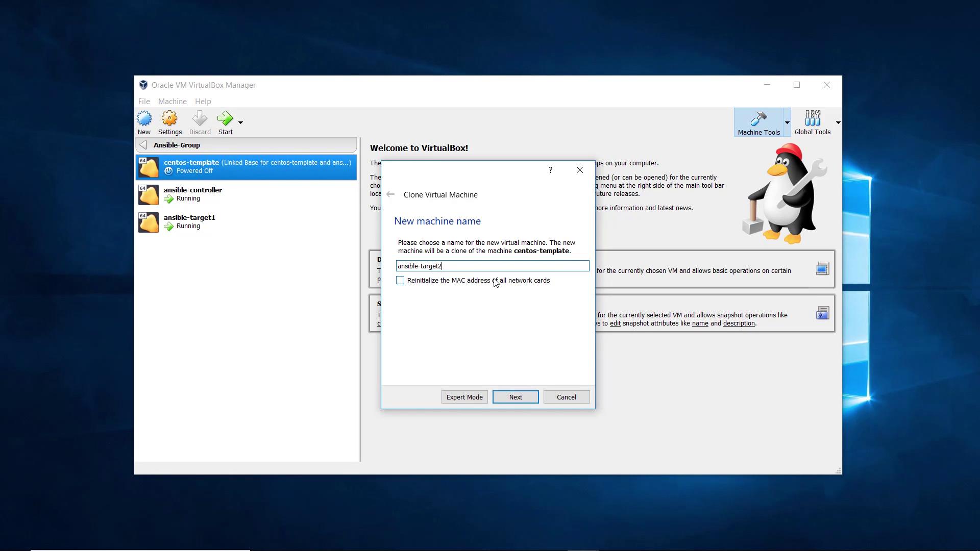Expand the Machine Tools dropdown arrow
980x551 pixels.
pos(787,122)
